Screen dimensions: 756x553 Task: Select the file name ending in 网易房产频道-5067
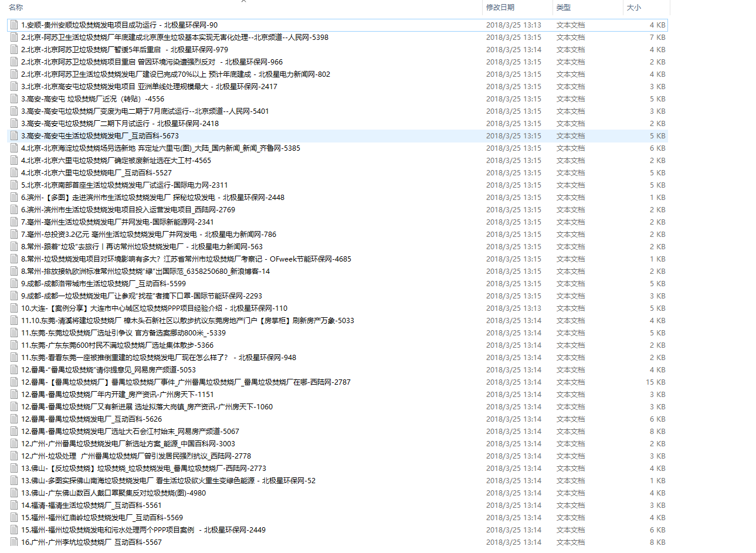click(x=130, y=431)
